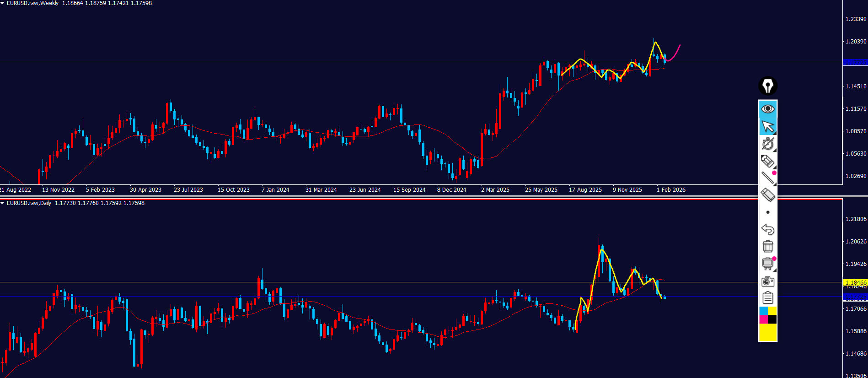Select the straight line tool

(768, 178)
